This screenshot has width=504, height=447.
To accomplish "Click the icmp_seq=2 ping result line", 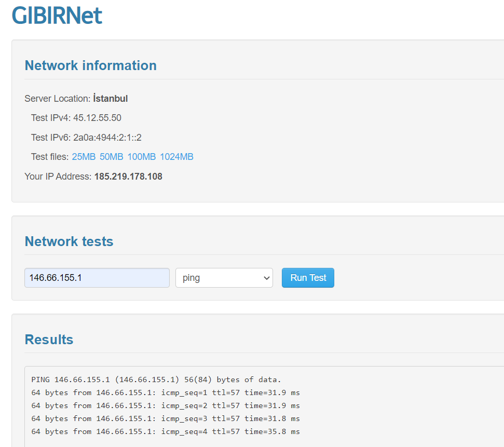I will tap(166, 405).
